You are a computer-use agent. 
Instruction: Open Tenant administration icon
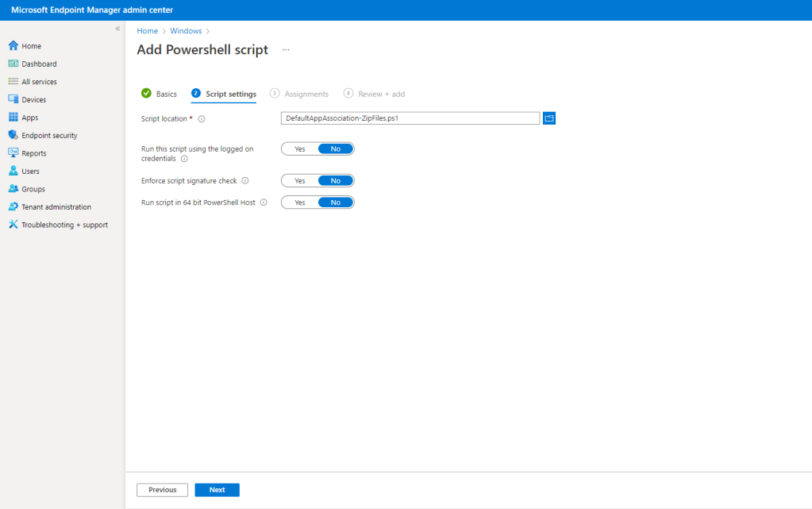pos(13,206)
